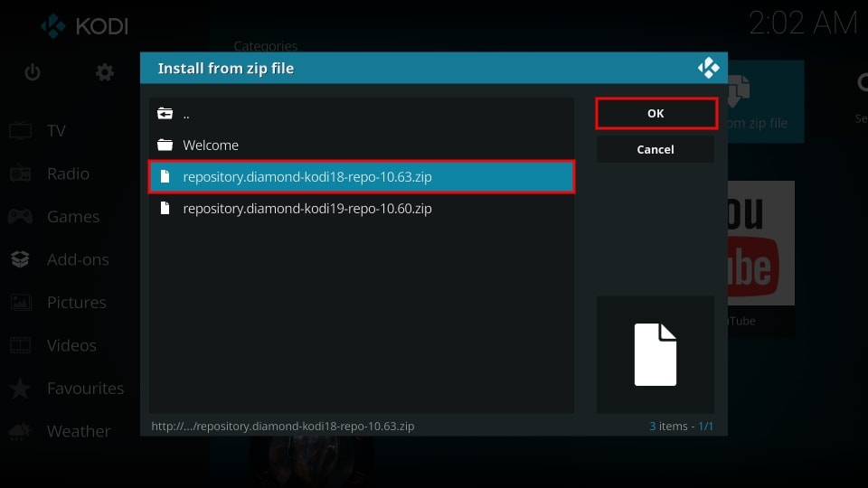
Task: Open settings gear in Kodi sidebar
Action: point(105,72)
